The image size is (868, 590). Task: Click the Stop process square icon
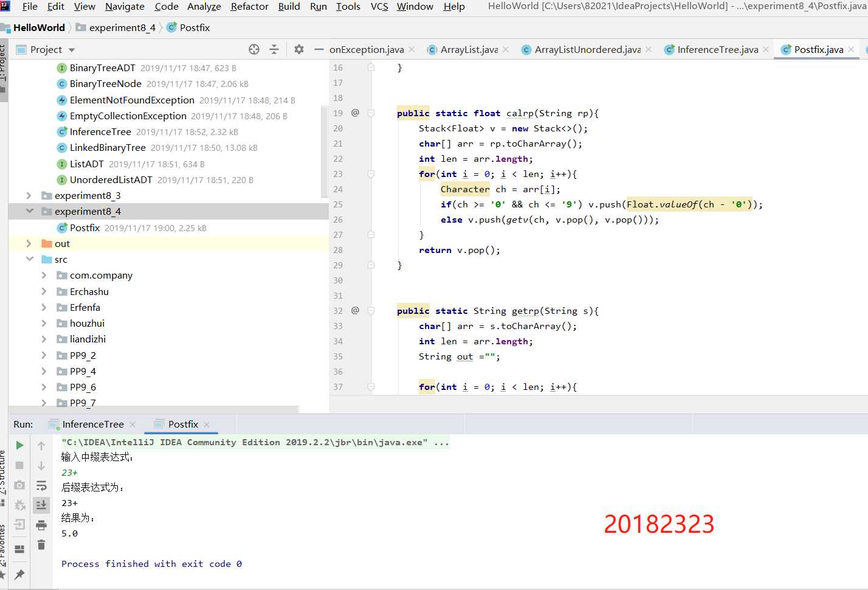point(19,465)
